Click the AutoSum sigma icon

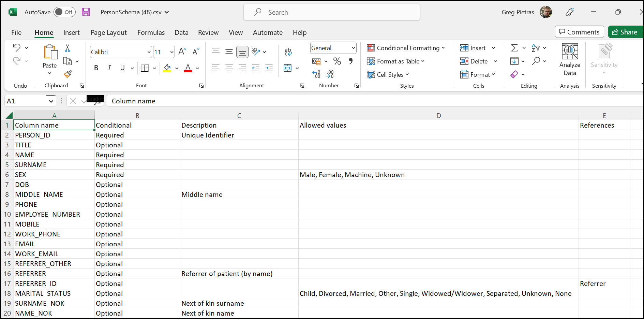pyautogui.click(x=514, y=48)
